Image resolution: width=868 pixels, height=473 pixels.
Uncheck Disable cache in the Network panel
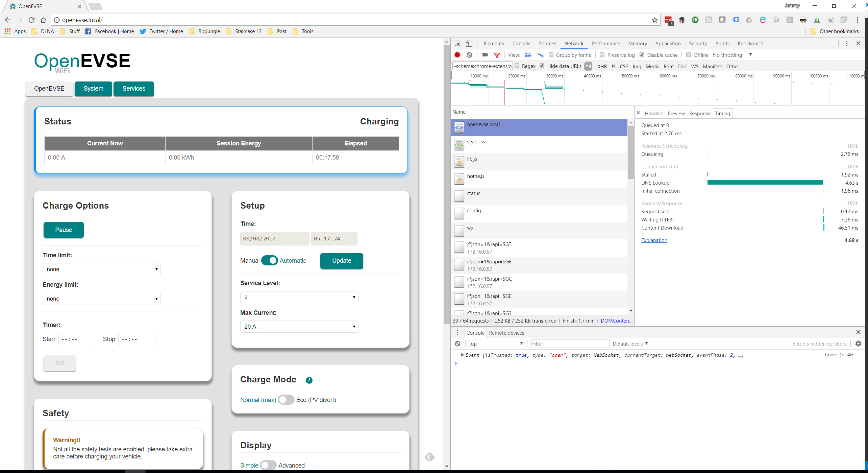642,55
